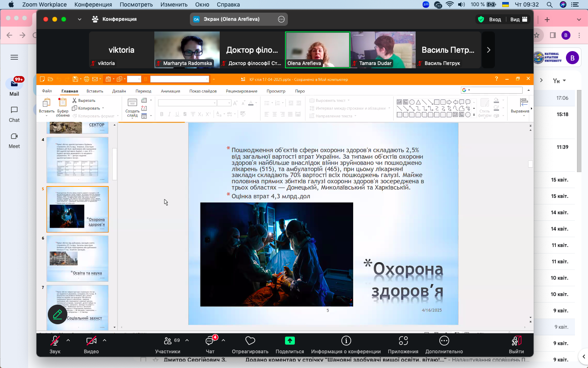The height and width of the screenshot is (368, 588).
Task: Expand Zoom window title dropdown chevron
Action: click(80, 19)
